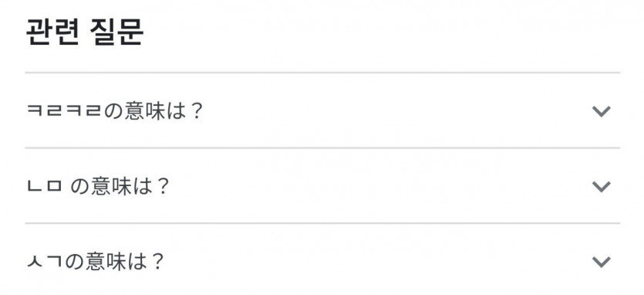Select the ㄴㅁ characters in the second question
Screen dimensions: 644x295
click(45, 186)
